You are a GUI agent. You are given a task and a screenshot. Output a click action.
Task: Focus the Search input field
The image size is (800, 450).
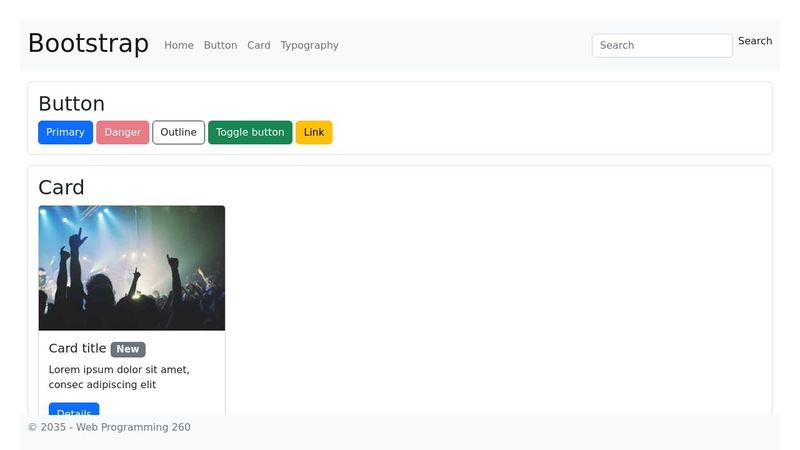tap(661, 45)
